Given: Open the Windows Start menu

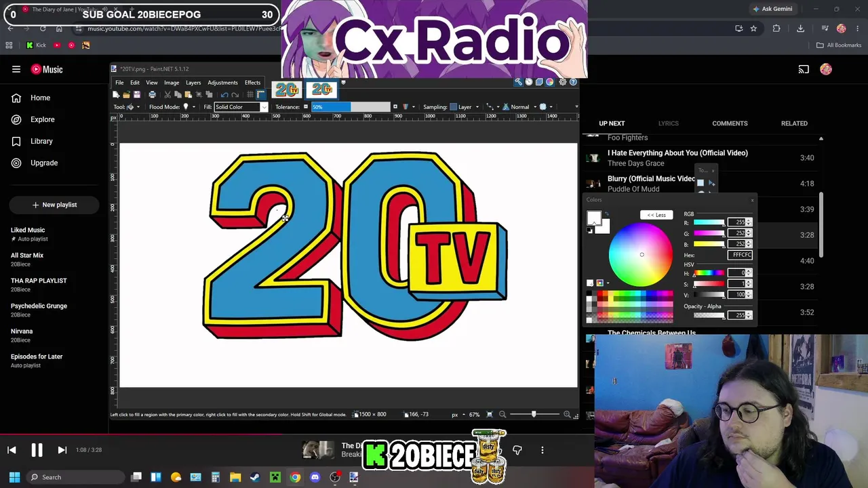Looking at the screenshot, I should tap(14, 477).
